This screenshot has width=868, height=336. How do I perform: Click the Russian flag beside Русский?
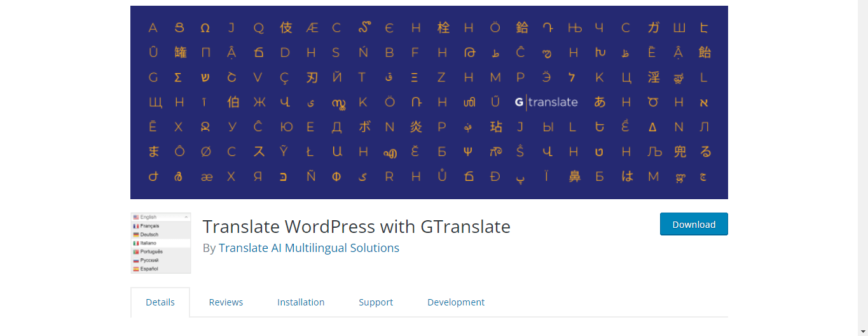(x=135, y=260)
